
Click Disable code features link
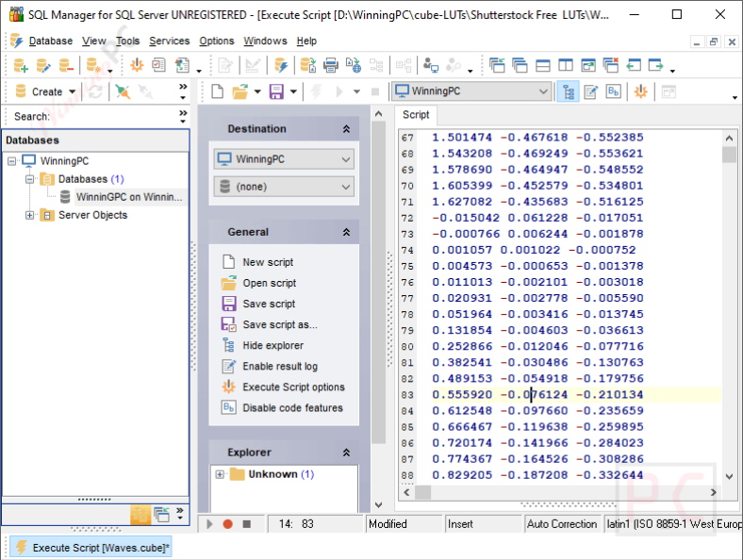292,408
